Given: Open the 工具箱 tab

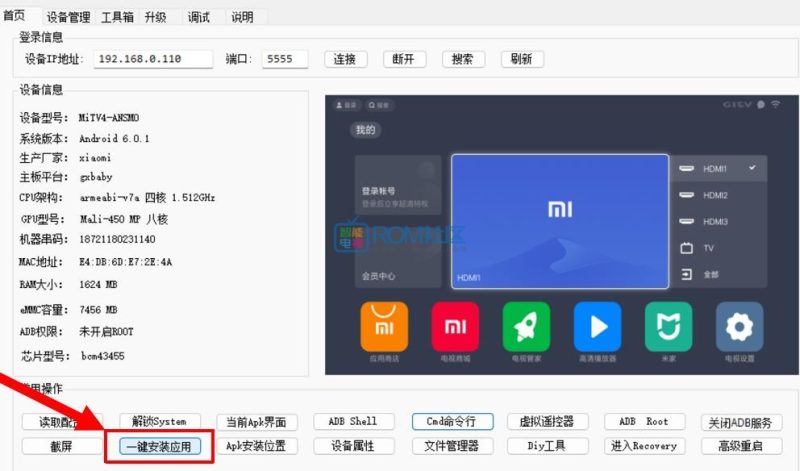Looking at the screenshot, I should pyautogui.click(x=117, y=17).
